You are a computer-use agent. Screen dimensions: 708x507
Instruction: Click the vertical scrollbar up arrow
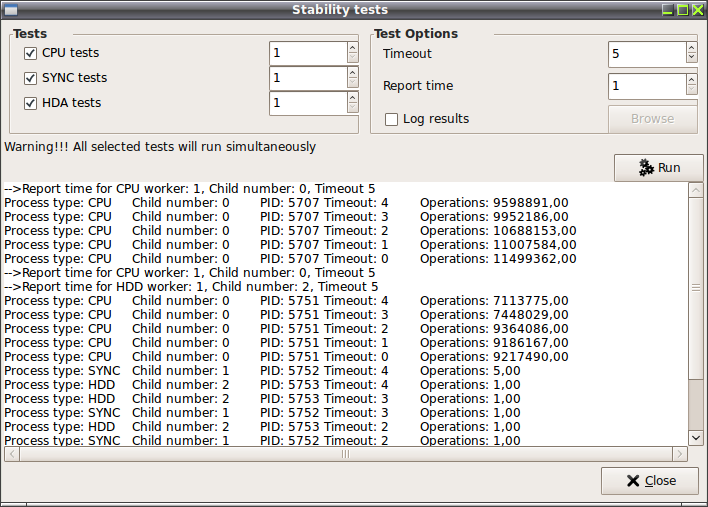696,190
